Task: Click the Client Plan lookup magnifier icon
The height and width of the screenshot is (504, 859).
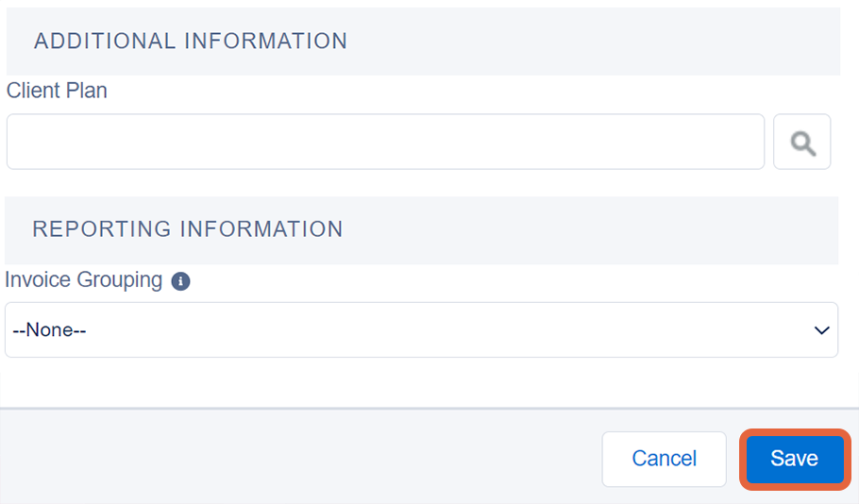Action: pyautogui.click(x=802, y=143)
